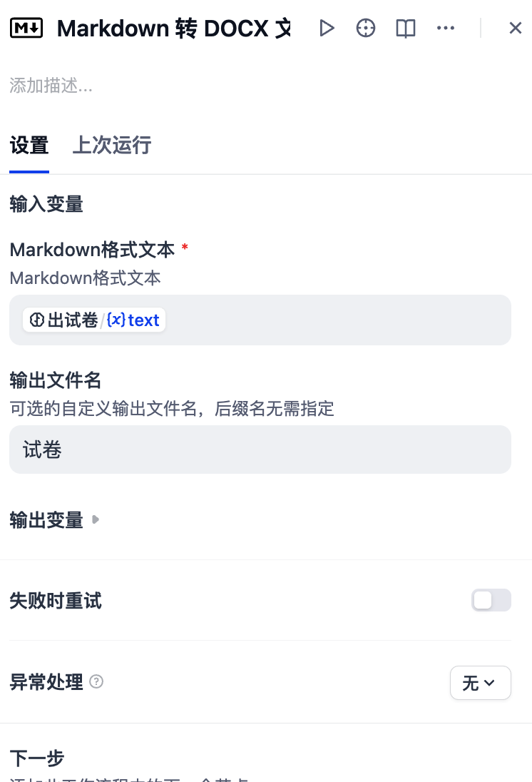The image size is (532, 782).
Task: Select the 设置 tab
Action: coord(29,146)
